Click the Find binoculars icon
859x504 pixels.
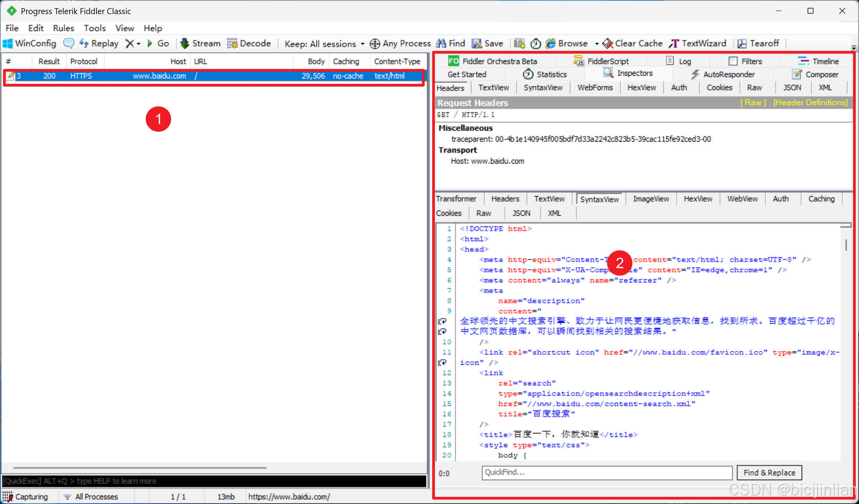pyautogui.click(x=441, y=44)
